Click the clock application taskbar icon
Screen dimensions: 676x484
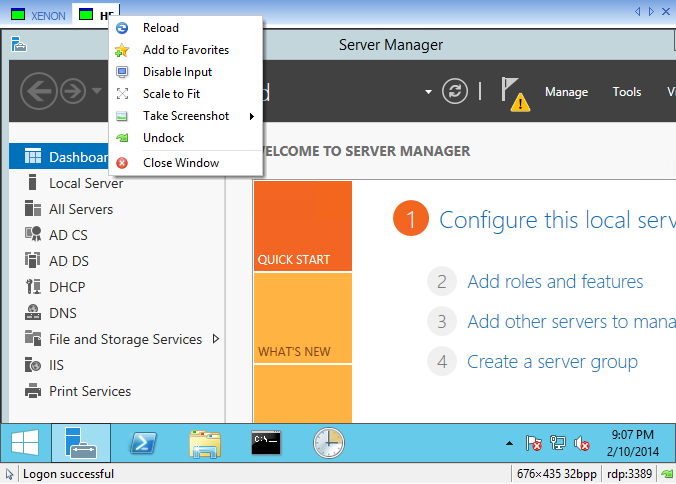coord(329,443)
